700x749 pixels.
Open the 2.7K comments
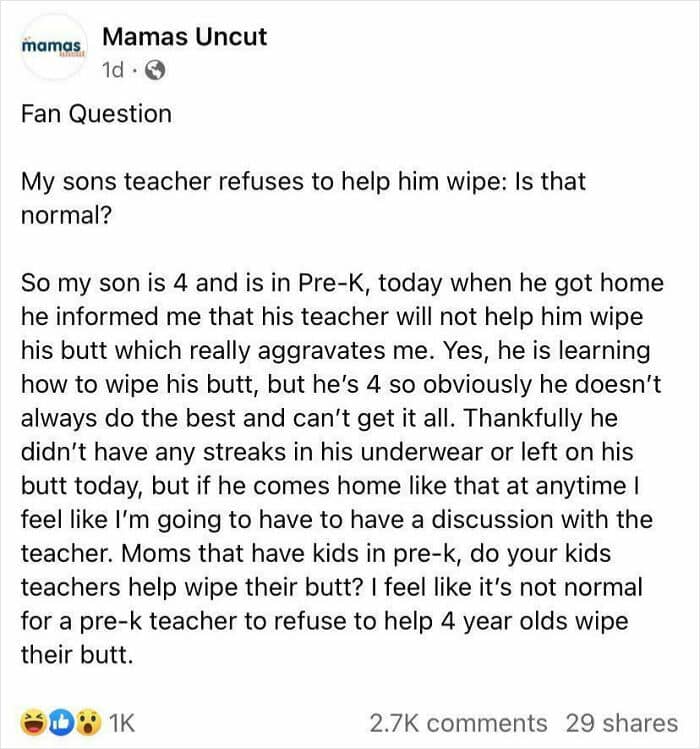pos(458,722)
